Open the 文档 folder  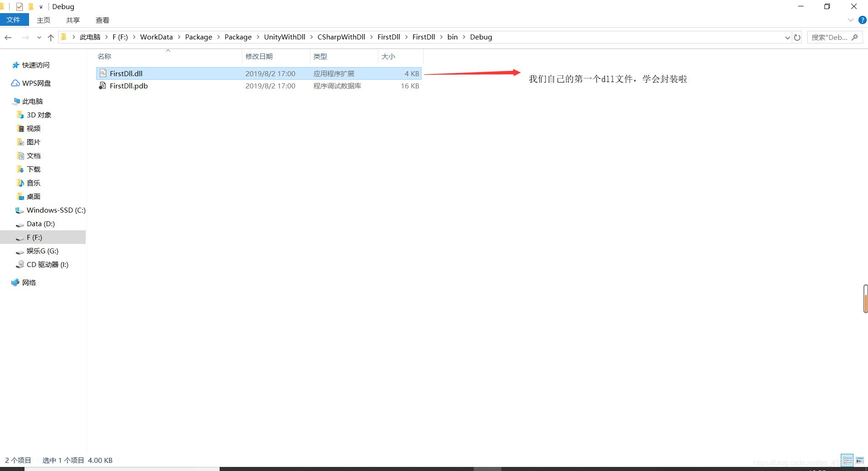coord(34,156)
